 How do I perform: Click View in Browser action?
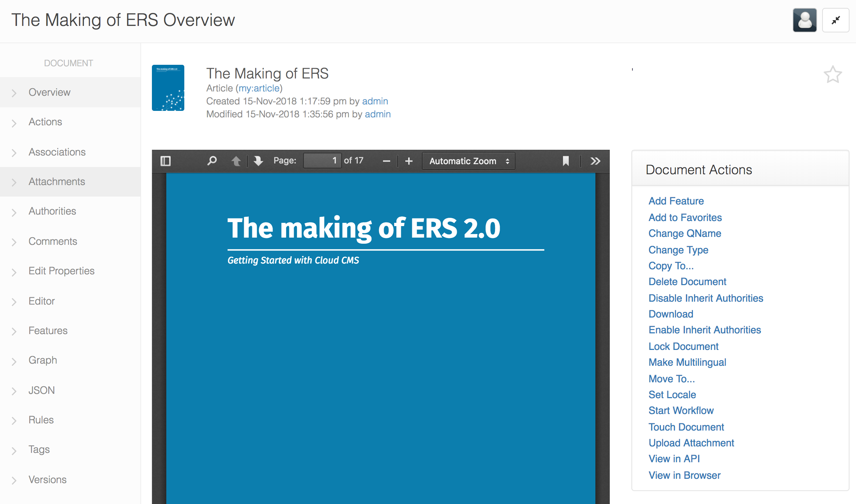(684, 475)
